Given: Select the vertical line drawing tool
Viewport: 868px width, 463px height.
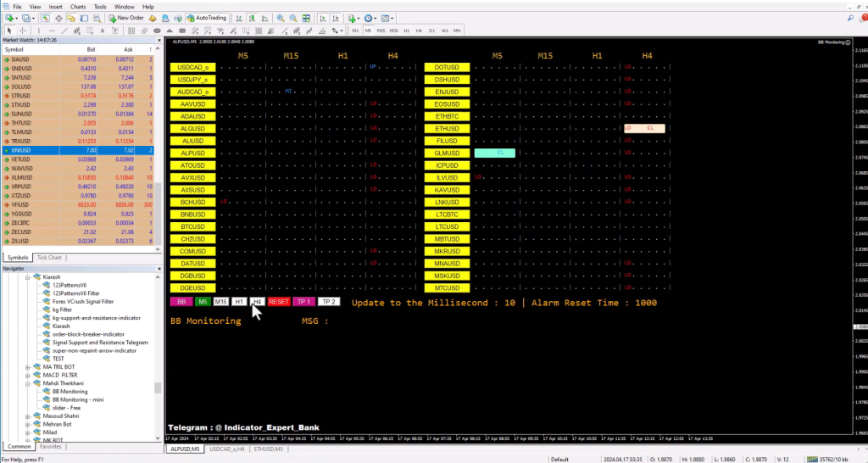Looking at the screenshot, I should [x=39, y=31].
